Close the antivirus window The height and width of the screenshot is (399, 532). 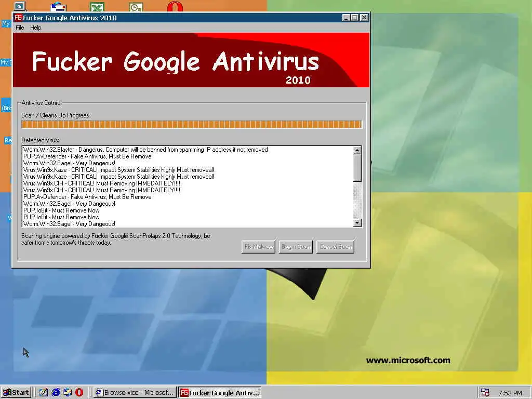[x=364, y=18]
